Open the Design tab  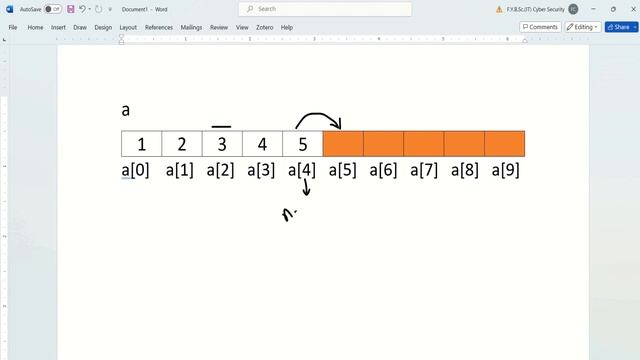[103, 27]
